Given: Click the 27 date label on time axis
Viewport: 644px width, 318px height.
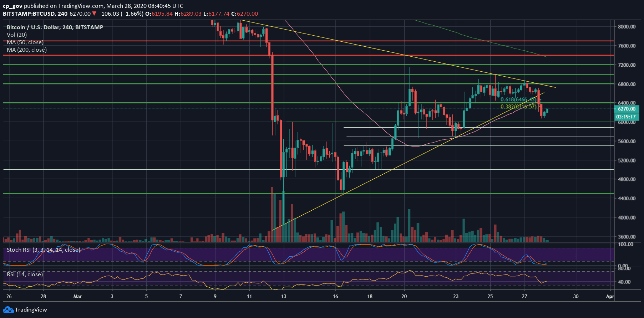Looking at the screenshot, I should click(524, 296).
